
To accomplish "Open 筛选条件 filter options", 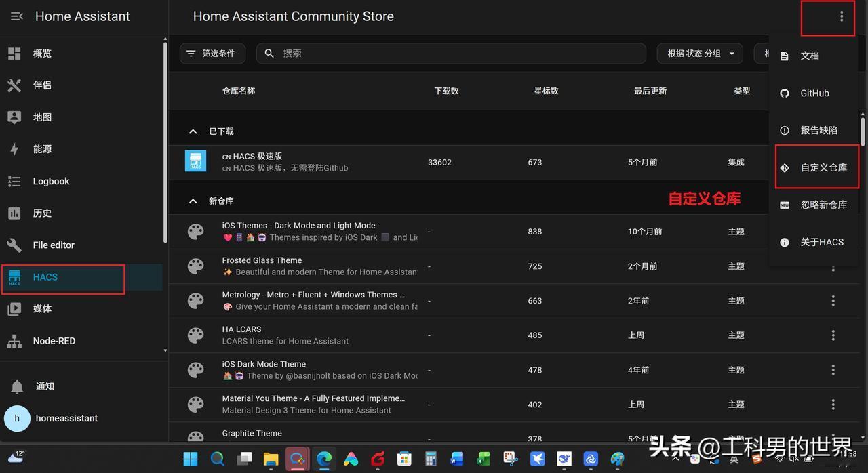I will pyautogui.click(x=211, y=54).
